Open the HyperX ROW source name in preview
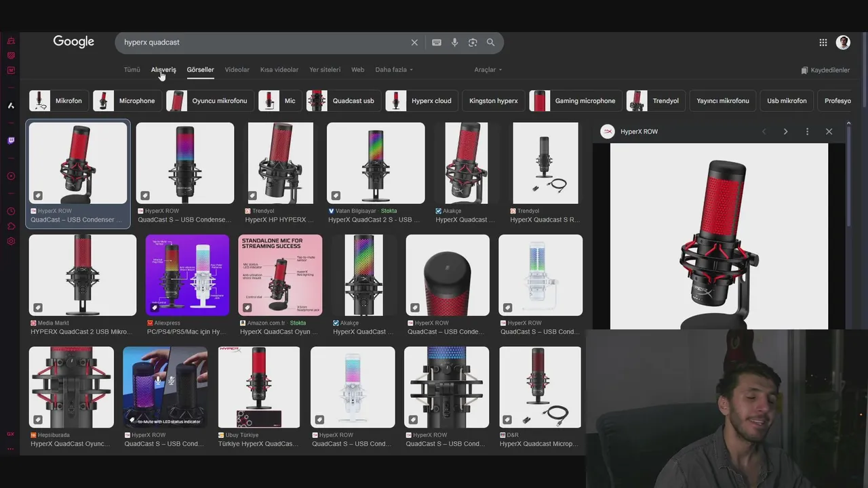Screen dimensions: 868x488 point(639,131)
